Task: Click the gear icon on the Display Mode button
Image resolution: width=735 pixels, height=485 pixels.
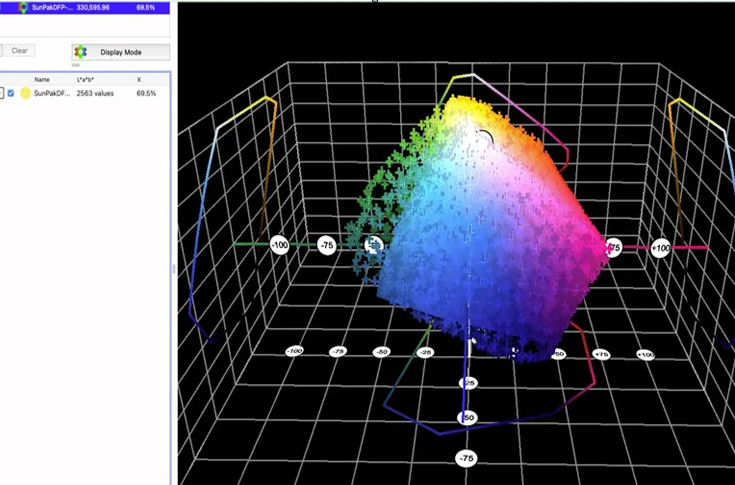Action: coord(81,52)
